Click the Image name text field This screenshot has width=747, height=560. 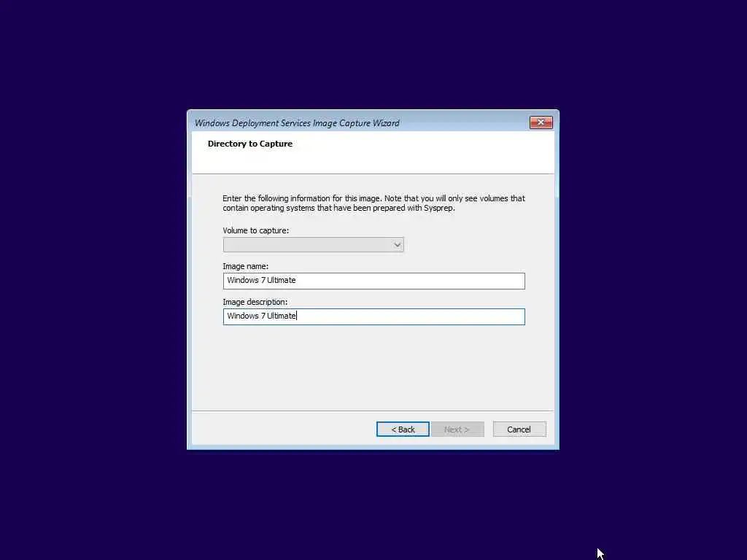[x=374, y=281]
